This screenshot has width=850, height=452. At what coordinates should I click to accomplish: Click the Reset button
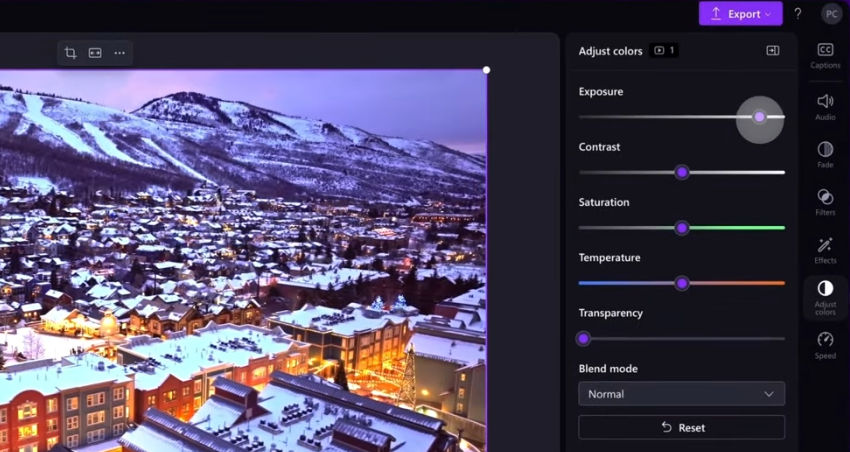[681, 428]
